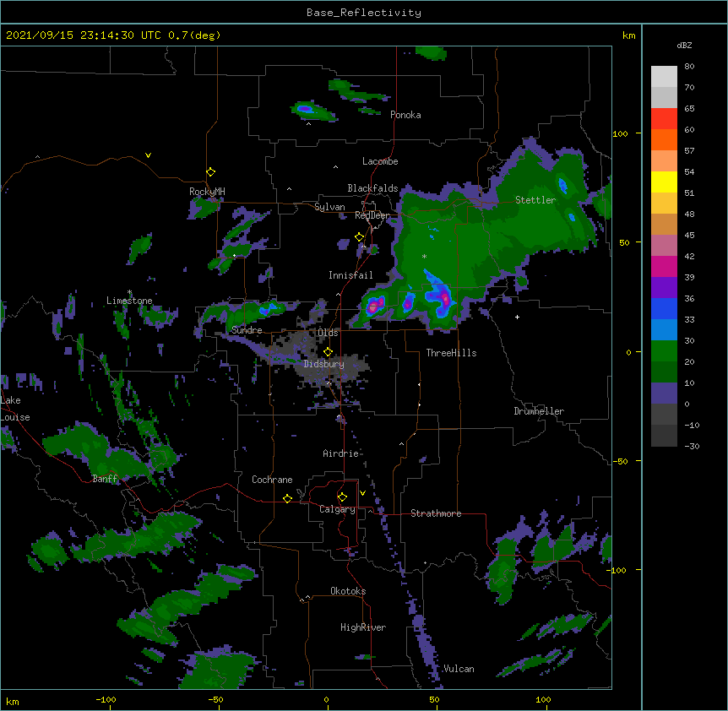This screenshot has width=728, height=711.
Task: Select the bright yellow 51-54 dBZ legend band
Action: click(x=664, y=182)
